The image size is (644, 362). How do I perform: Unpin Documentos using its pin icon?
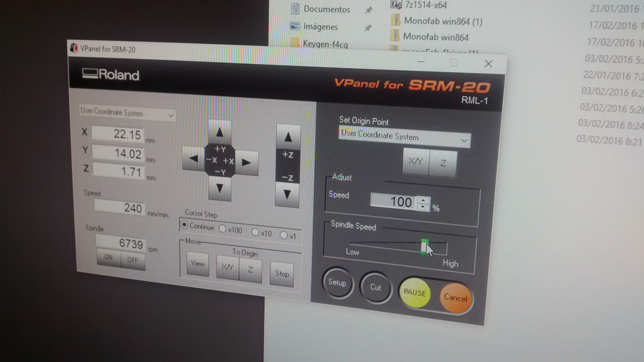368,11
